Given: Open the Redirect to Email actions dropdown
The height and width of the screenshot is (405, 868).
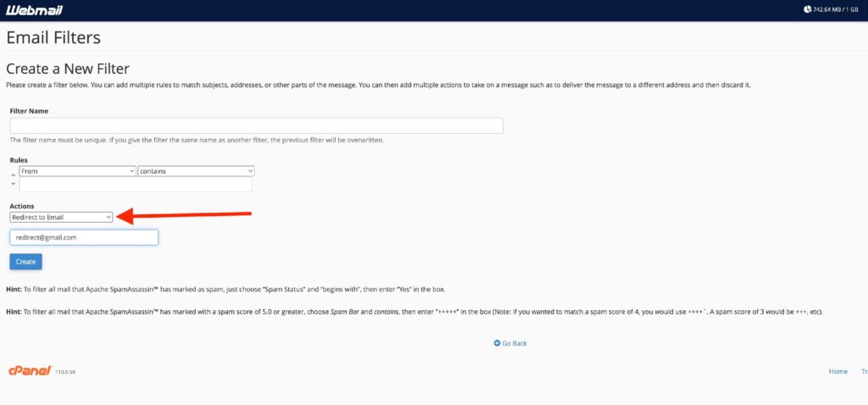Looking at the screenshot, I should point(61,217).
